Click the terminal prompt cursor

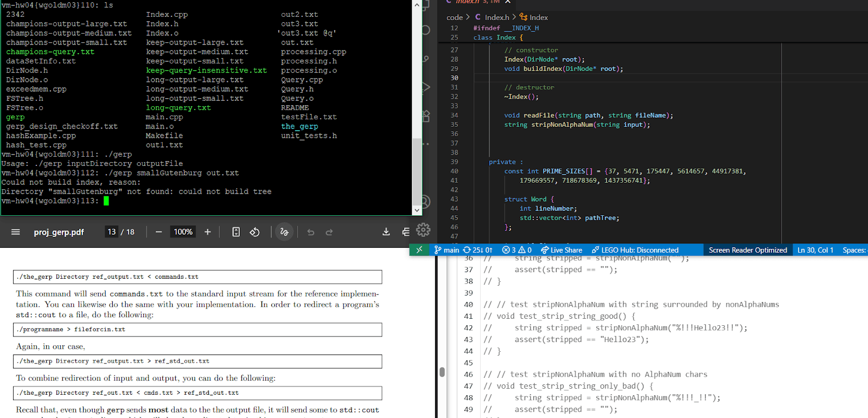(106, 201)
